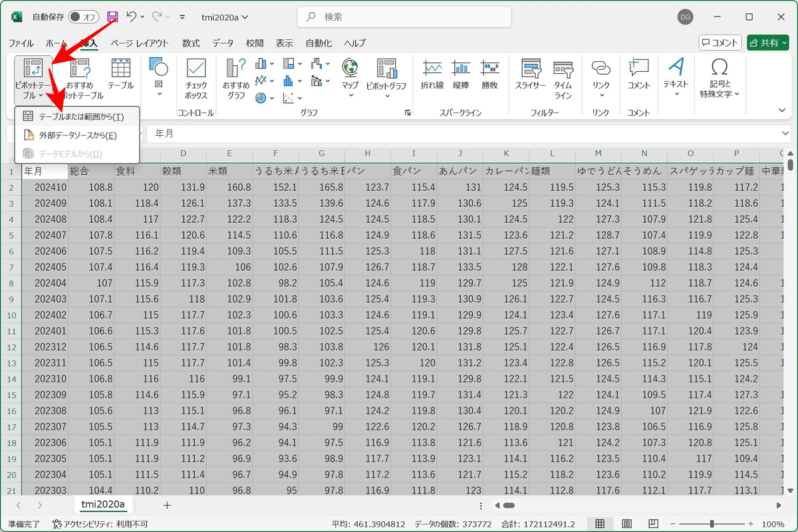Switch to Normal view in status bar
The image size is (798, 532).
coord(600,524)
